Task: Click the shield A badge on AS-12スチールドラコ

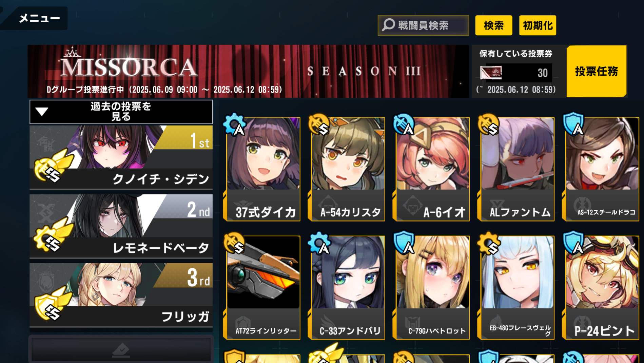Action: tap(574, 124)
